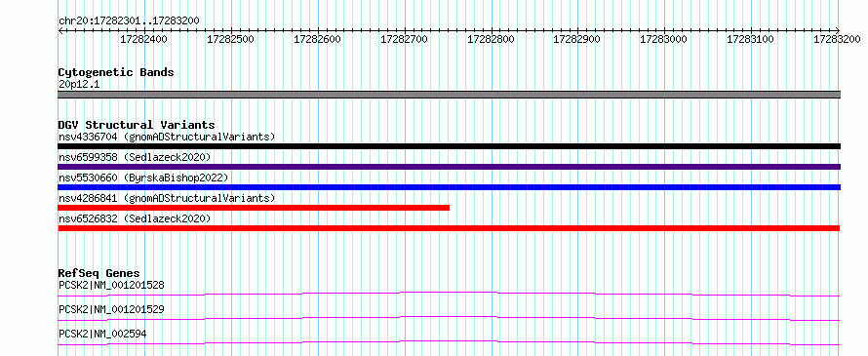The image size is (868, 356).
Task: Select the pink PCSK2 NM_001201528 intron line
Action: [449, 294]
